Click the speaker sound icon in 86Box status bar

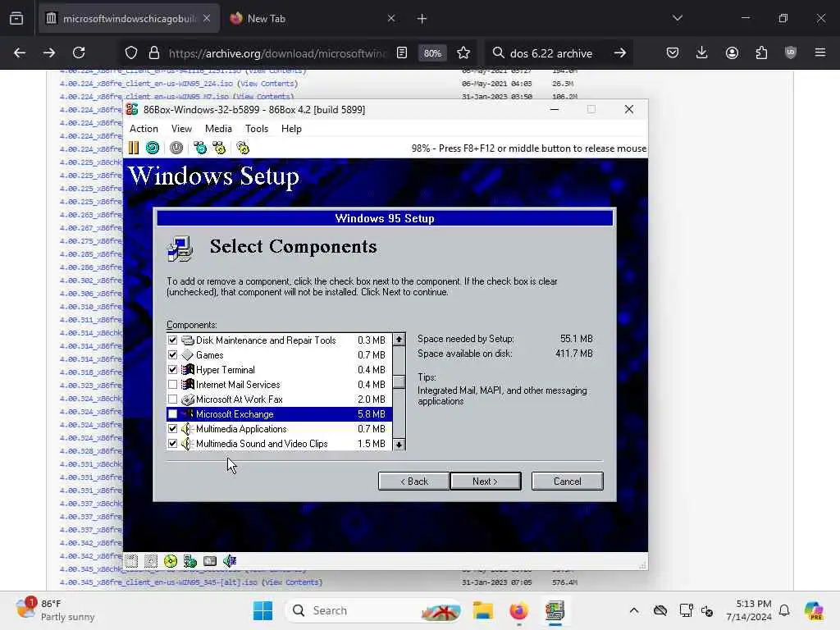point(230,561)
